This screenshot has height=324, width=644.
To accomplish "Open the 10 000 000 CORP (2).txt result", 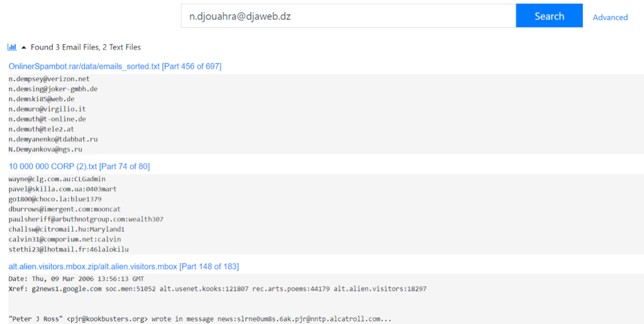I will (x=79, y=166).
